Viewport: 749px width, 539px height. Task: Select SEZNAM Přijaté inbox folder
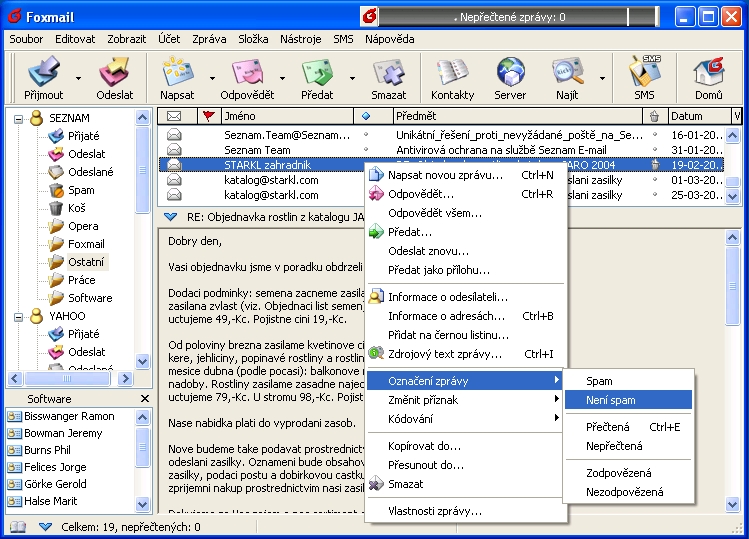coord(84,136)
